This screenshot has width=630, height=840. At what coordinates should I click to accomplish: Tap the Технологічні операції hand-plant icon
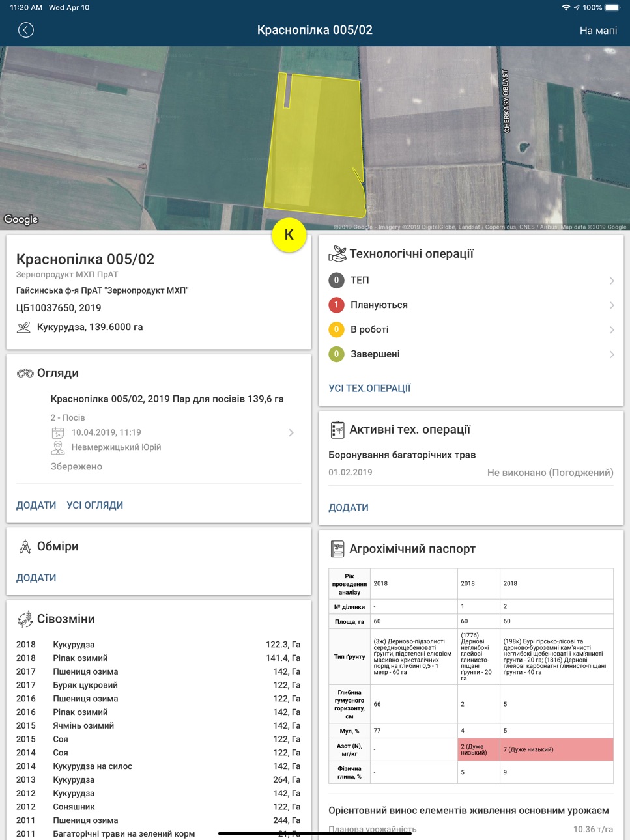337,253
